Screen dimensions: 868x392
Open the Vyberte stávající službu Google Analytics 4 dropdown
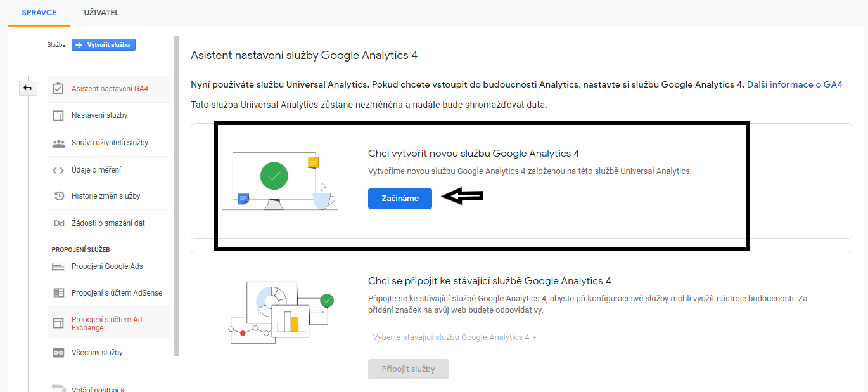454,337
